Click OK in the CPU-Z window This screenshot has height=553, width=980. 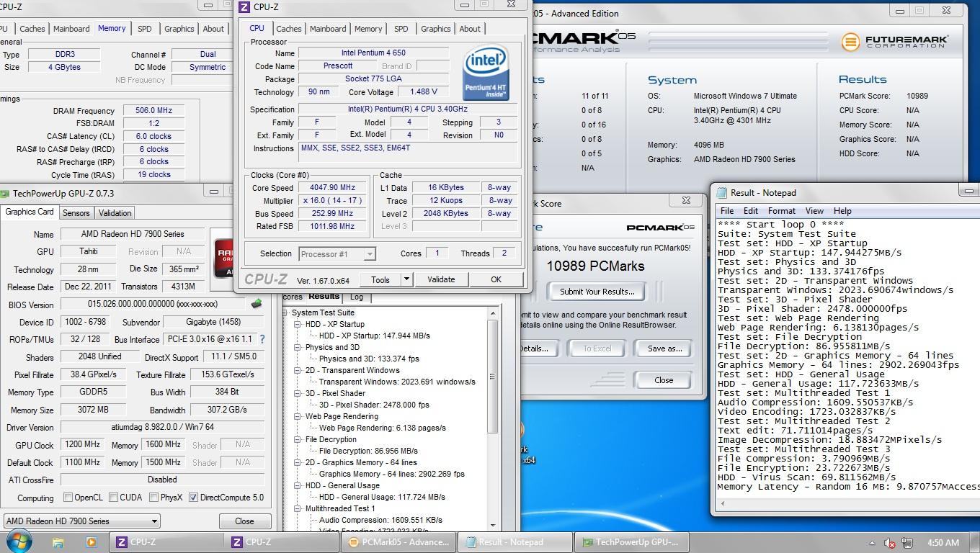496,279
